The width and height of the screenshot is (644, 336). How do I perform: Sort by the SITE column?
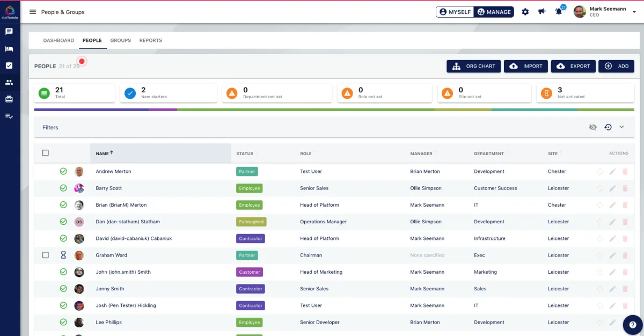pos(553,154)
